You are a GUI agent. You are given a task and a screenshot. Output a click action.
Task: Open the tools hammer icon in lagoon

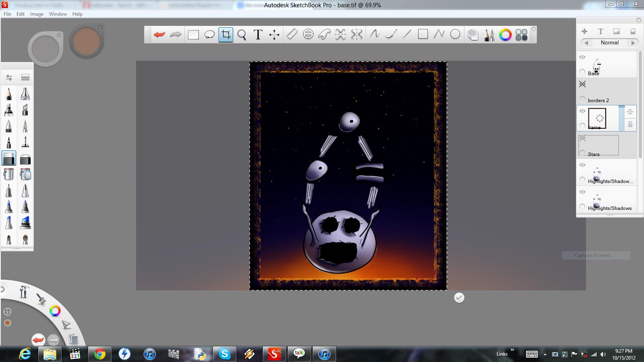click(x=24, y=291)
